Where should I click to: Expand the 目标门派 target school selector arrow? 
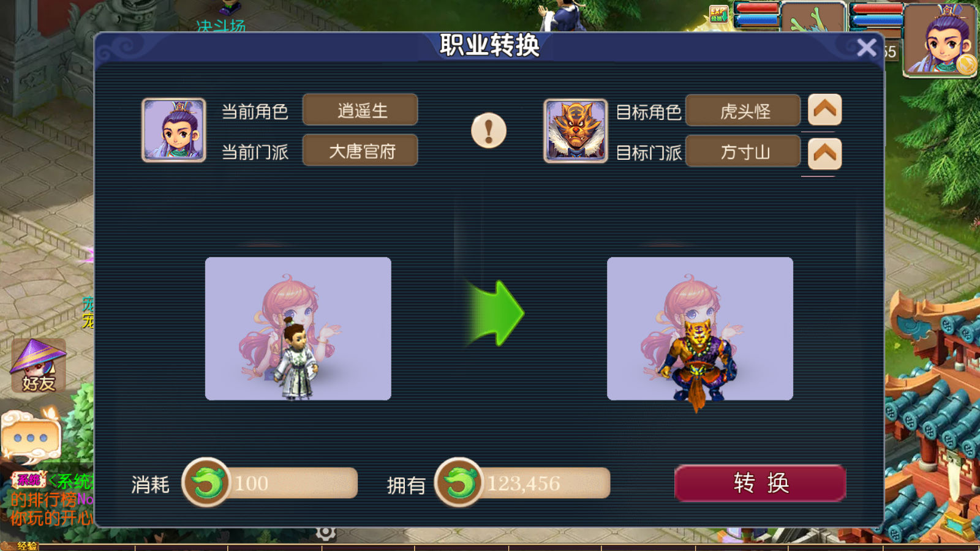[824, 153]
